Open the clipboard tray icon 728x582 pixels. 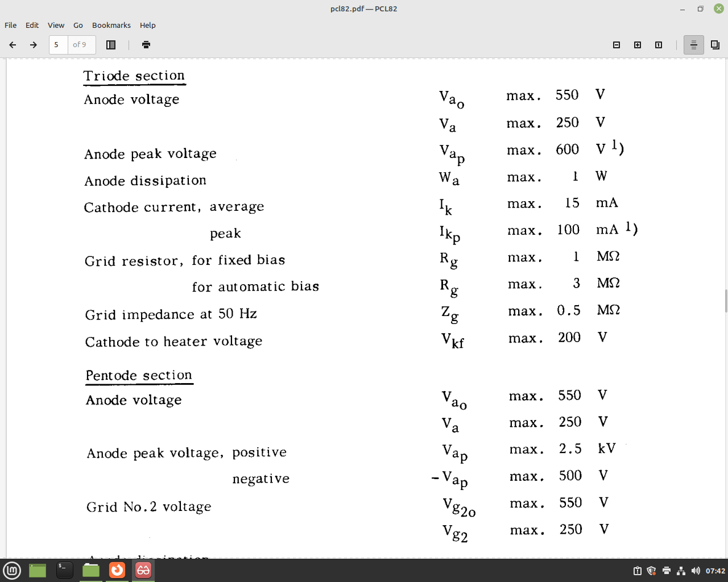point(638,571)
